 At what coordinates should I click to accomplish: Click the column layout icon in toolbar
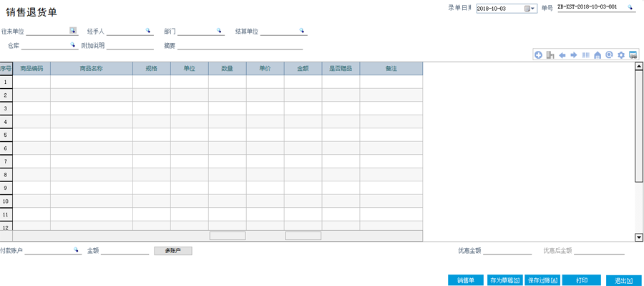tap(586, 54)
